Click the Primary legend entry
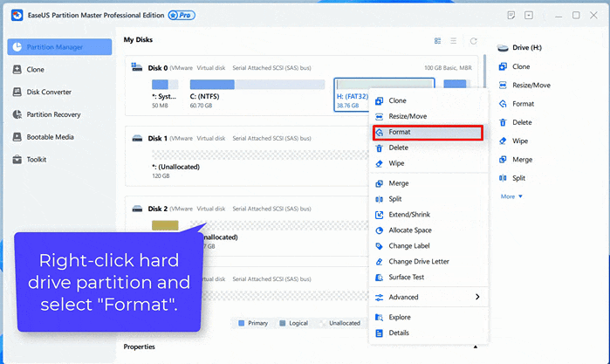Image resolution: width=610 pixels, height=364 pixels. (x=253, y=323)
